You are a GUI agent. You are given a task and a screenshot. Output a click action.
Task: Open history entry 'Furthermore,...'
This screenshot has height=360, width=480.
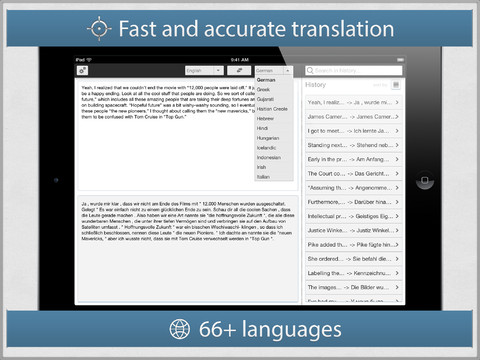(354, 202)
